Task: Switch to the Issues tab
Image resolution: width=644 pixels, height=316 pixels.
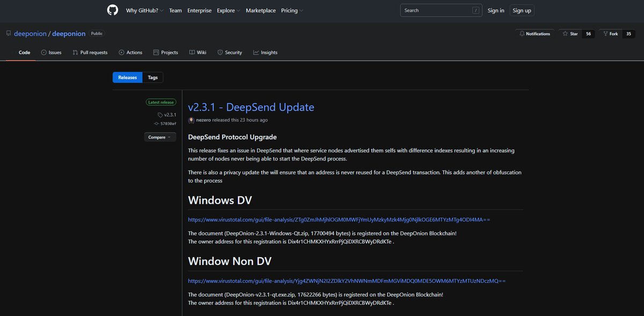Action: point(52,53)
